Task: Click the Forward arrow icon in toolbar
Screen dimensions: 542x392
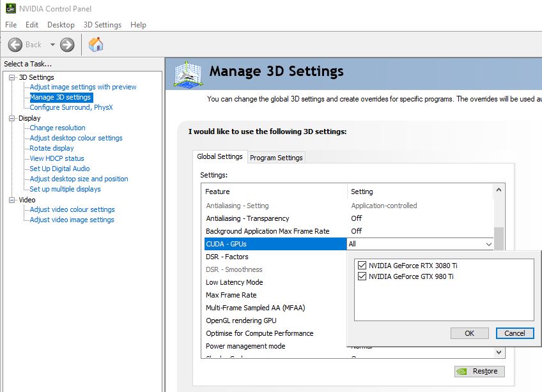Action: click(67, 45)
